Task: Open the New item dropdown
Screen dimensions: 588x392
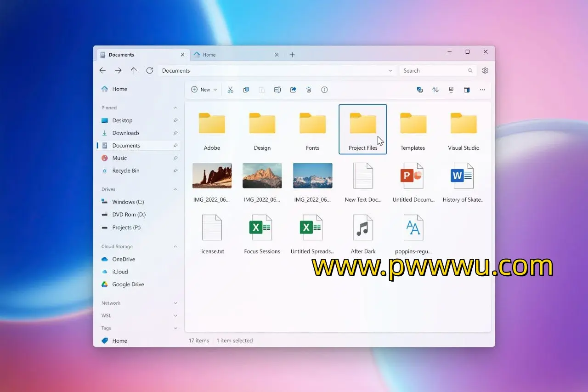Action: [x=204, y=90]
